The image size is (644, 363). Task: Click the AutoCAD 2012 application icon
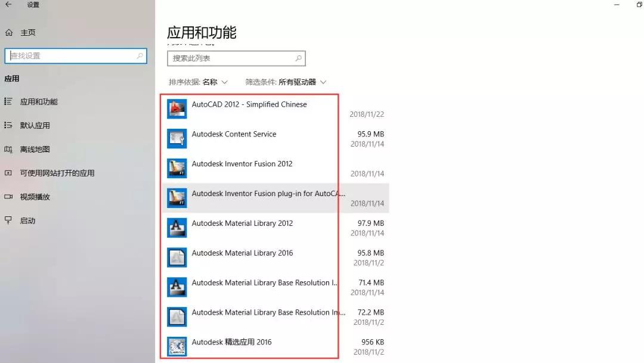pyautogui.click(x=177, y=108)
